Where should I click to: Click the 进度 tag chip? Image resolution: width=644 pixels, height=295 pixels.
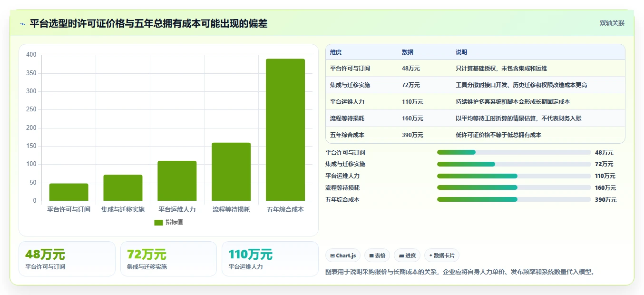pos(408,256)
